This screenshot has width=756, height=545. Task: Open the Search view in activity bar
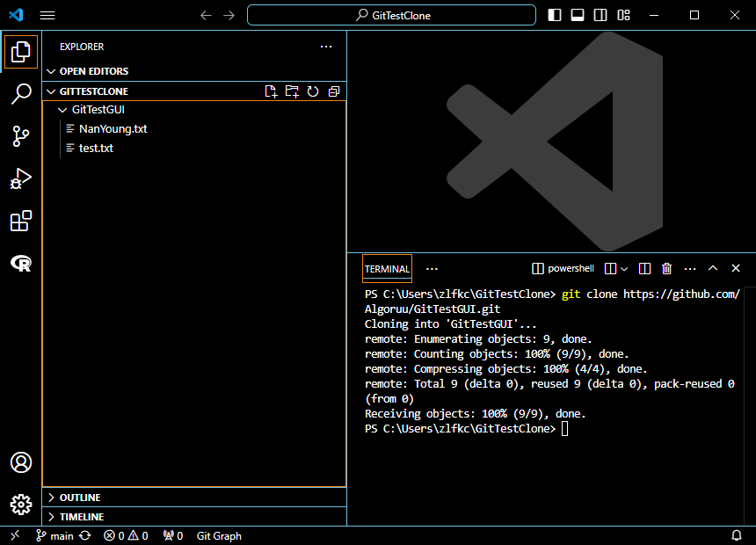pos(21,93)
